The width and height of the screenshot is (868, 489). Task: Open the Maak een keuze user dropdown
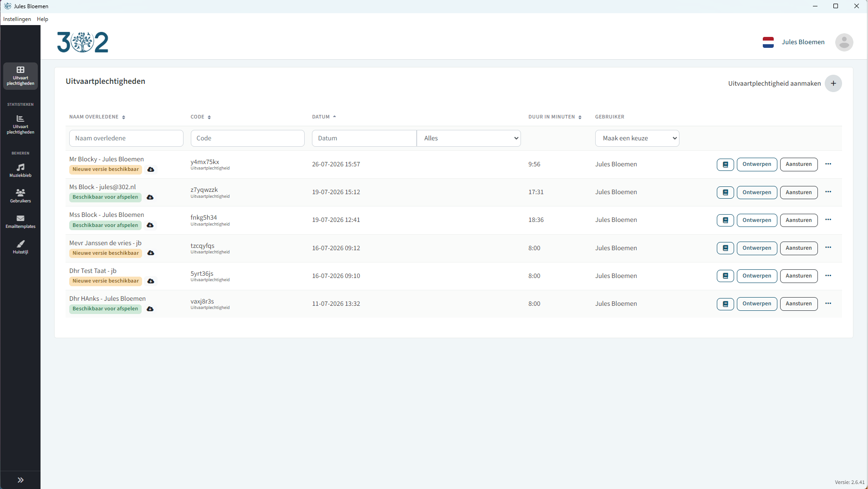pyautogui.click(x=637, y=139)
